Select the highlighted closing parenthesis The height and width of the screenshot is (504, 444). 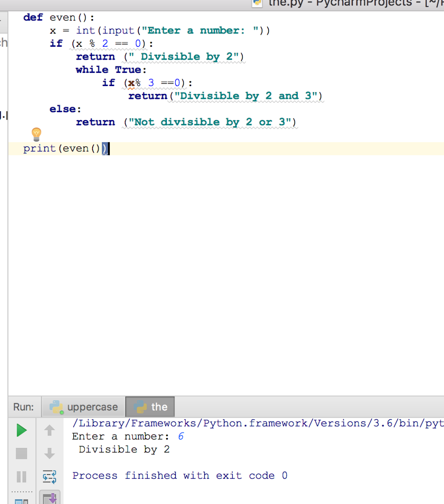pyautogui.click(x=104, y=148)
